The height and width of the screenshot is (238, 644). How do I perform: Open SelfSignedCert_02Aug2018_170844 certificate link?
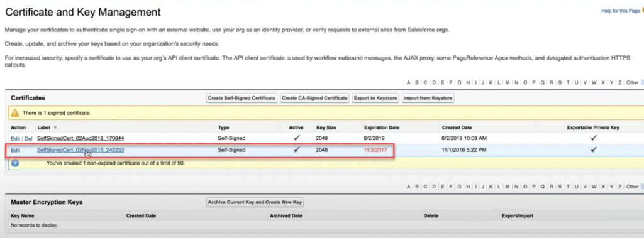tap(80, 138)
